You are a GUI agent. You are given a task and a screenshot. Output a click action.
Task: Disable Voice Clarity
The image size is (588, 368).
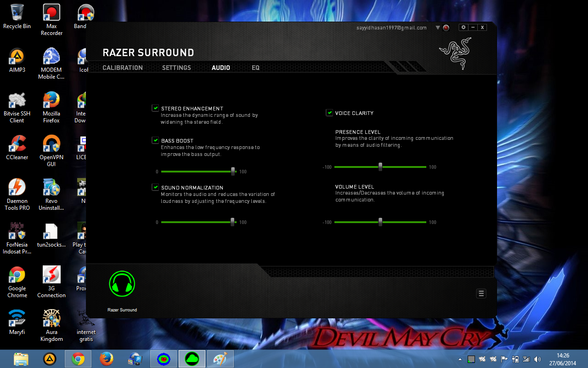tap(329, 112)
